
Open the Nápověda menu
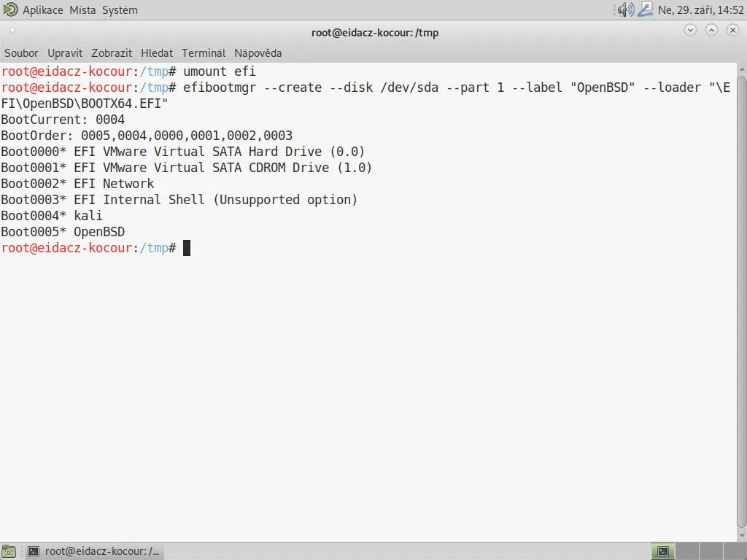pyautogui.click(x=258, y=52)
